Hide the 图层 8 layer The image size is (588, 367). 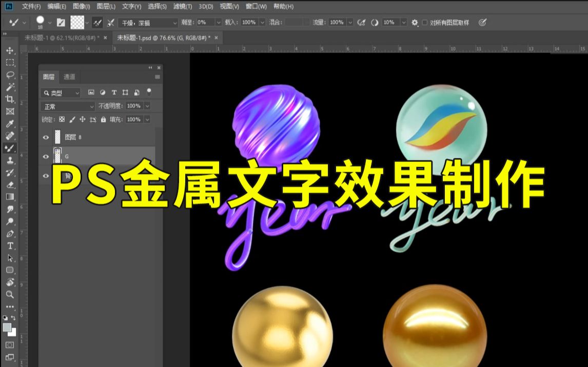tap(46, 137)
